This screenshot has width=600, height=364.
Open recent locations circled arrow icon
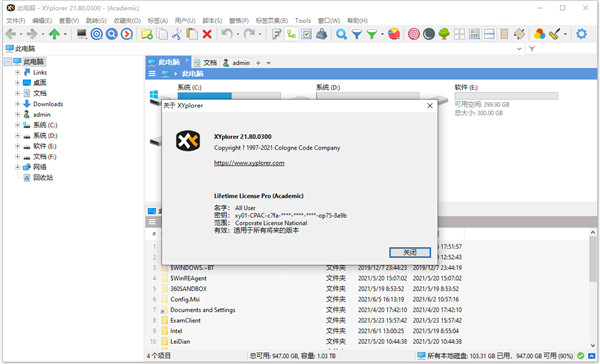(x=127, y=34)
